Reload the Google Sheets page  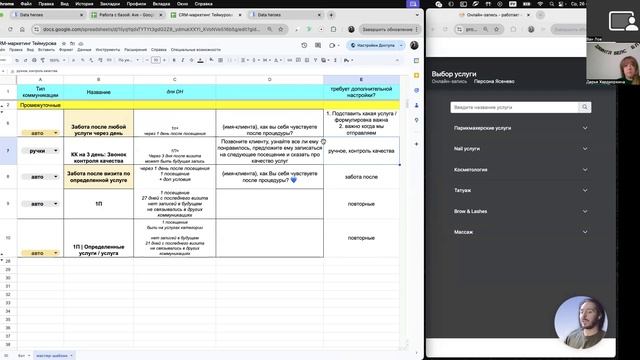(10, 29)
